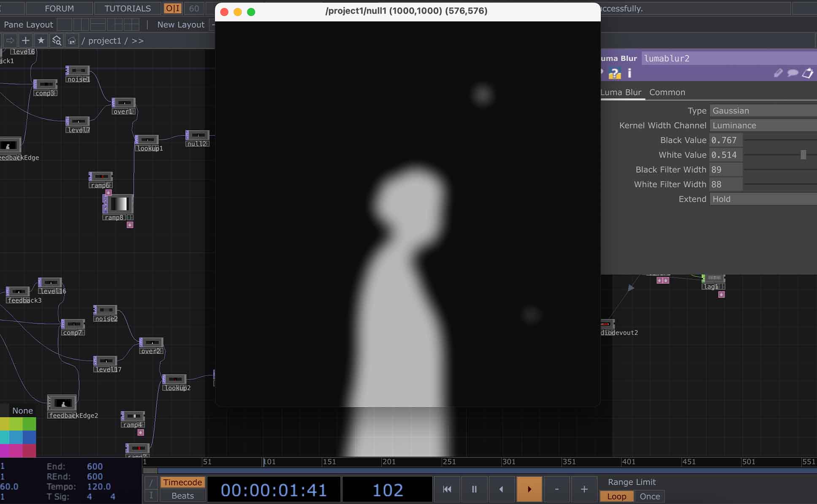The width and height of the screenshot is (817, 504).
Task: Click the home network icon
Action: (x=72, y=41)
